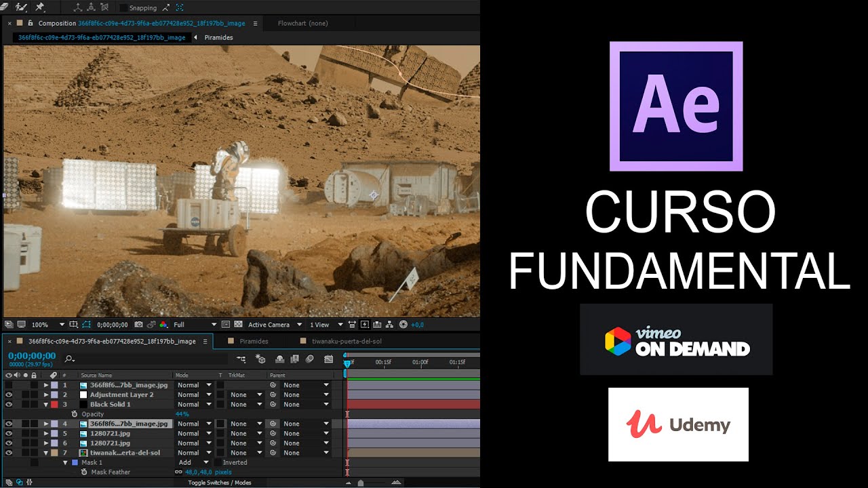Toggle Hide Shy Layers in timeline

pyautogui.click(x=280, y=359)
